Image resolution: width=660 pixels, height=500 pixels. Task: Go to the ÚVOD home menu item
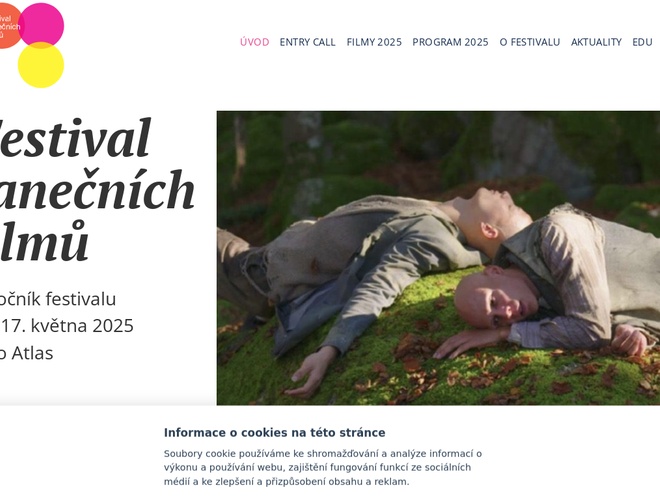click(254, 42)
